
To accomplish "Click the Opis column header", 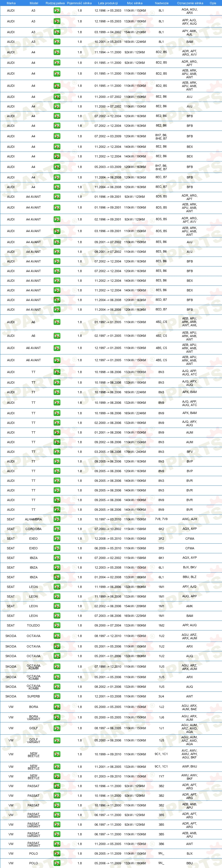I will (x=213, y=3).
